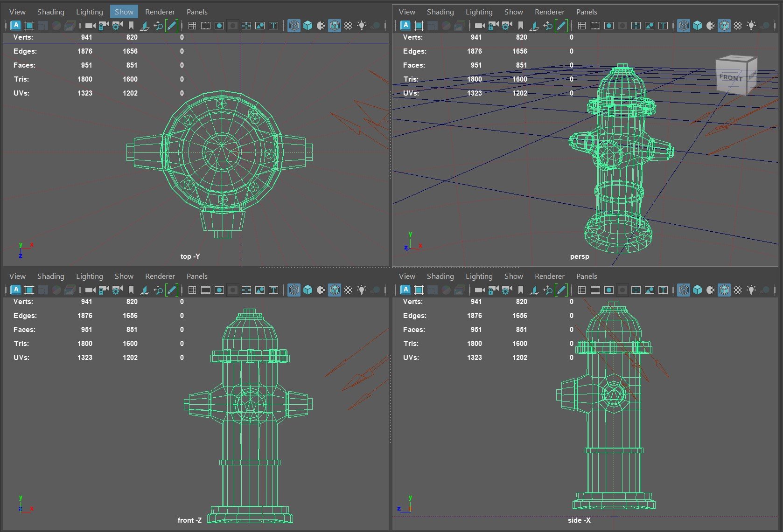Click 2D Pan/Zoom icon in top panel
The width and height of the screenshot is (783, 532).
coord(158,26)
